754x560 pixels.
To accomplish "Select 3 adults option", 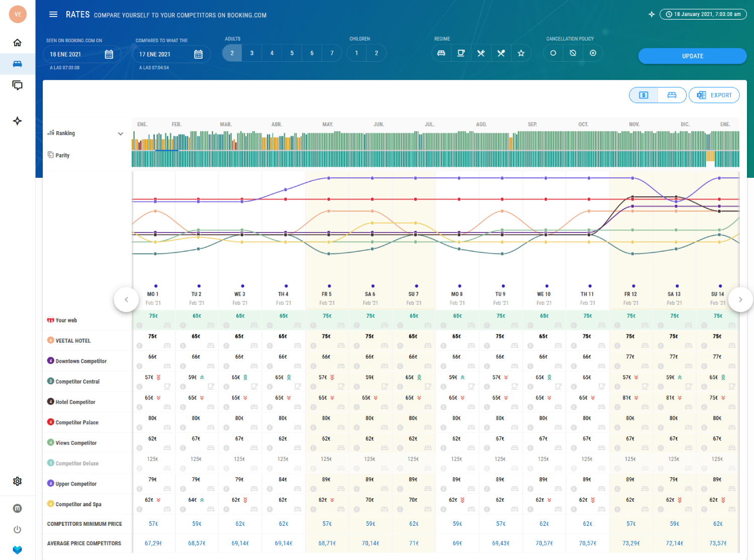I will tap(252, 53).
